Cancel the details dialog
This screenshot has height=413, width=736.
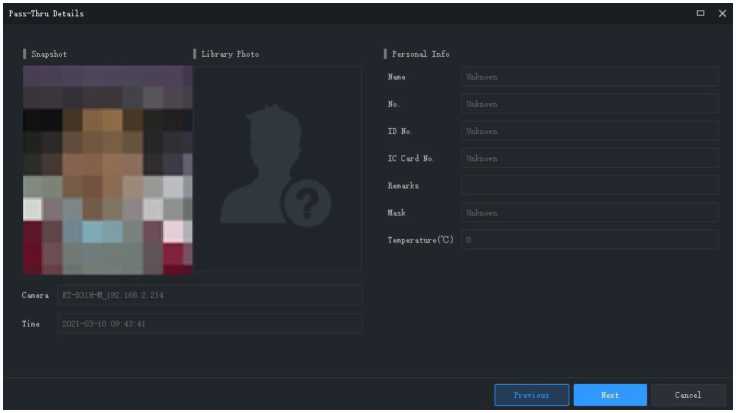click(x=688, y=395)
